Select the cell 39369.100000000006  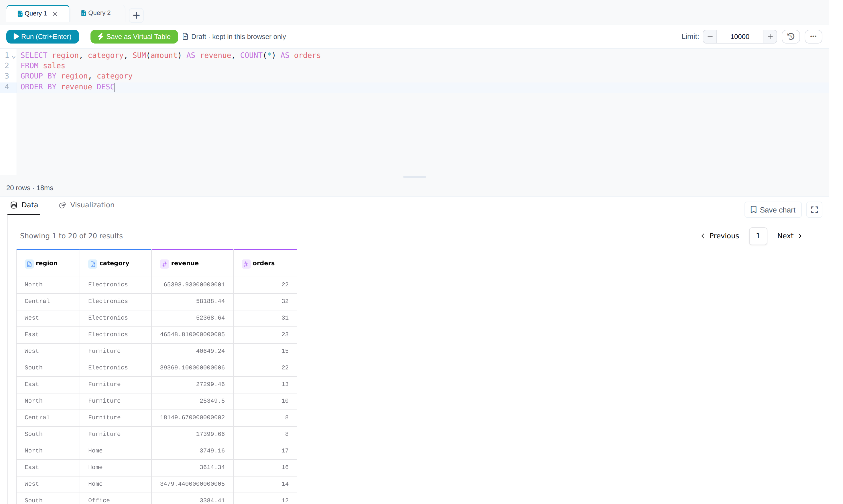click(192, 368)
